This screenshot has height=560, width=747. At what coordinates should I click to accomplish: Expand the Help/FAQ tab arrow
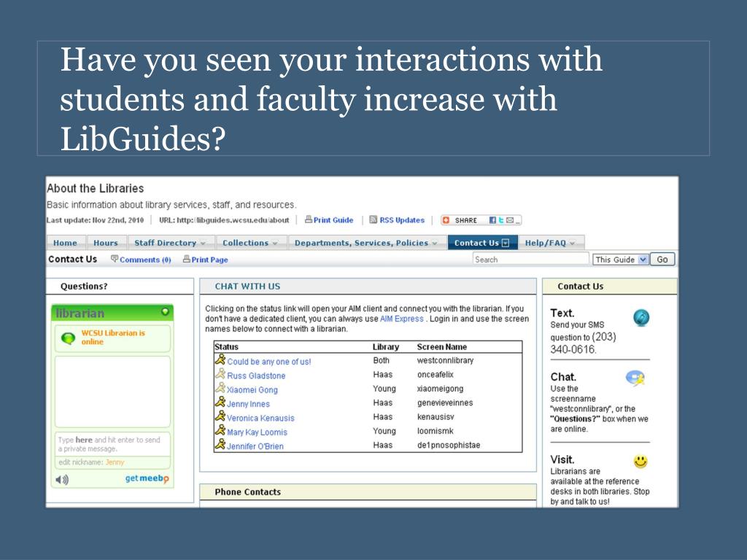point(572,244)
